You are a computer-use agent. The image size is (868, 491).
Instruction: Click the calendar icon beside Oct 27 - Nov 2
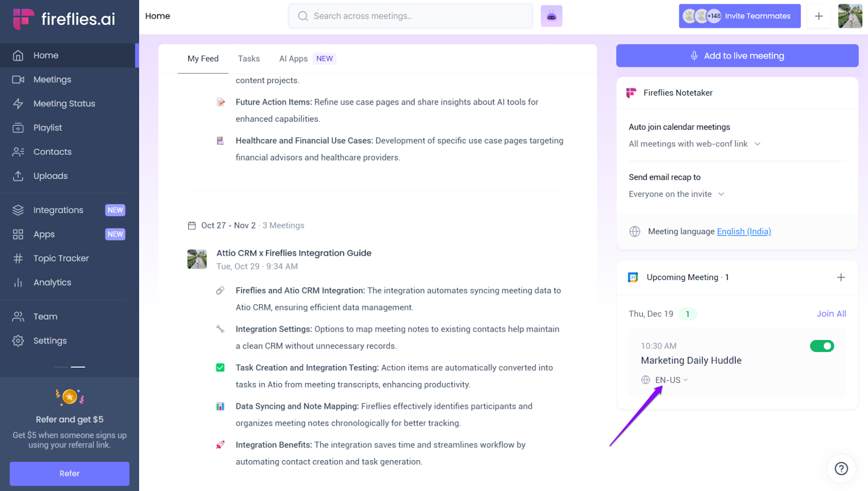[x=192, y=226]
